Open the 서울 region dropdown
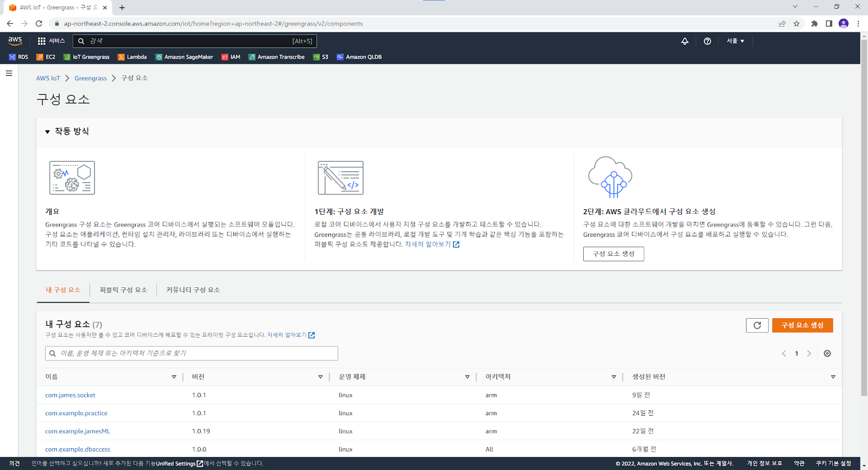This screenshot has width=868, height=470. pyautogui.click(x=735, y=41)
